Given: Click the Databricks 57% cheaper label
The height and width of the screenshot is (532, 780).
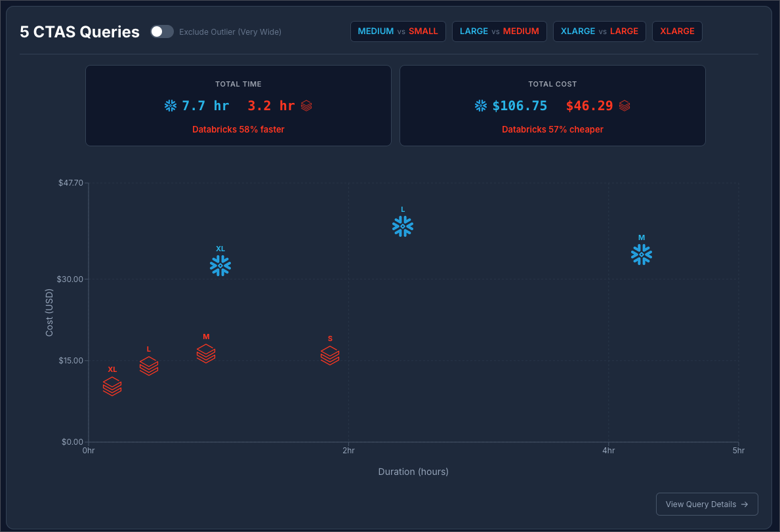Looking at the screenshot, I should pyautogui.click(x=552, y=129).
